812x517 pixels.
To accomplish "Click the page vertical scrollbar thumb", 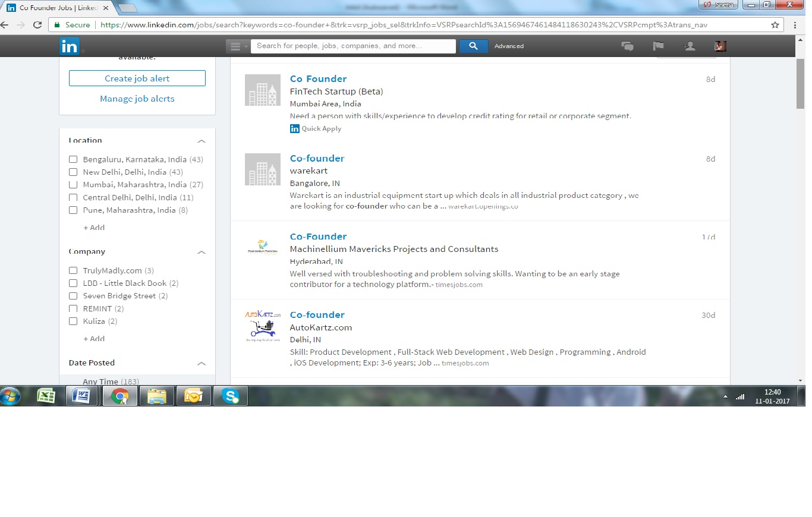I will tap(801, 83).
